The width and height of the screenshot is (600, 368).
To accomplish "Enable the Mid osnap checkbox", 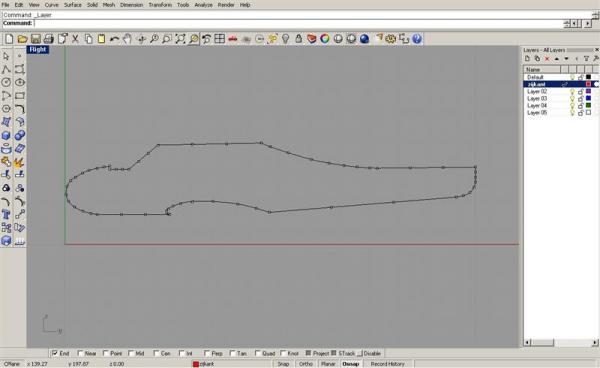I will coord(131,353).
